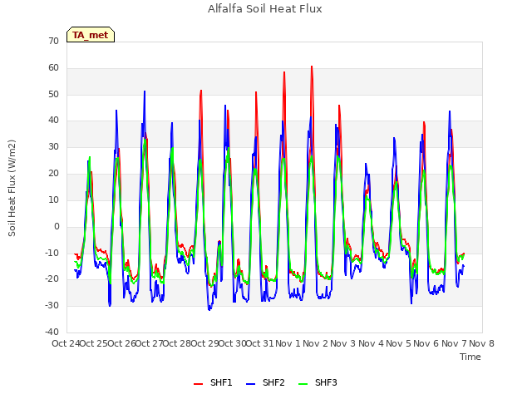
Task: Click the x-axis label Time
Action: click(x=470, y=357)
